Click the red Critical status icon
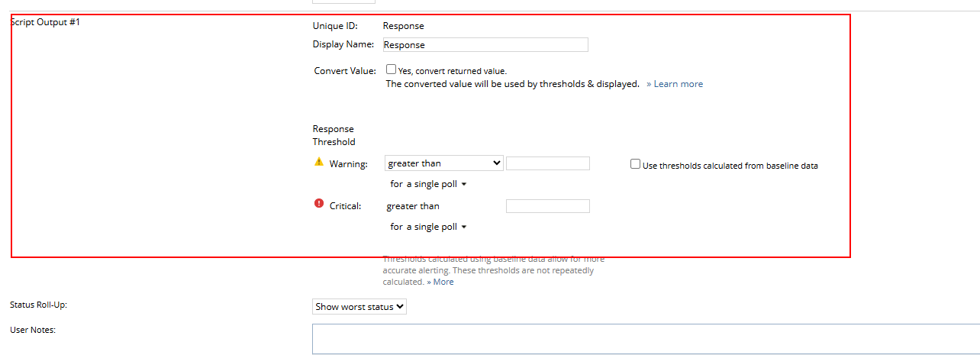This screenshot has height=355, width=980. click(x=319, y=204)
